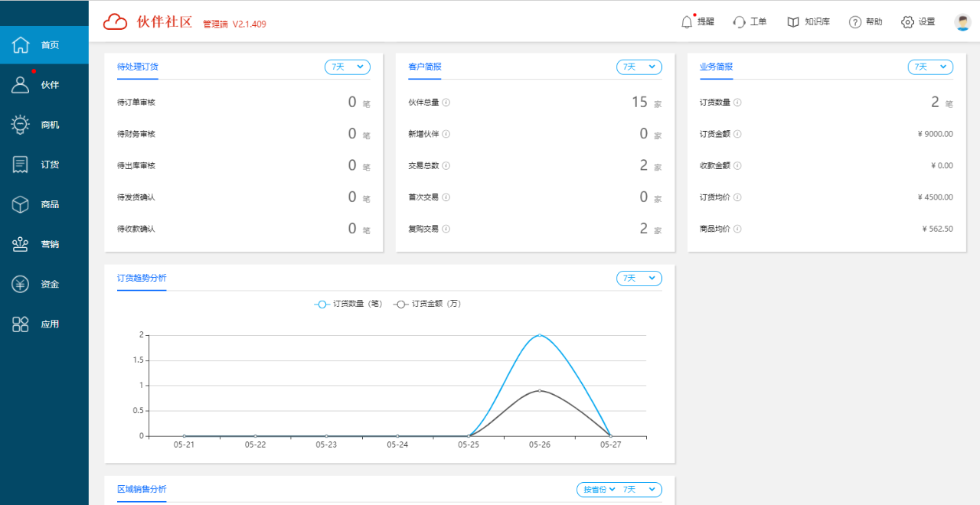Select the 资金 yen funds icon
The width and height of the screenshot is (980, 505).
pos(21,284)
